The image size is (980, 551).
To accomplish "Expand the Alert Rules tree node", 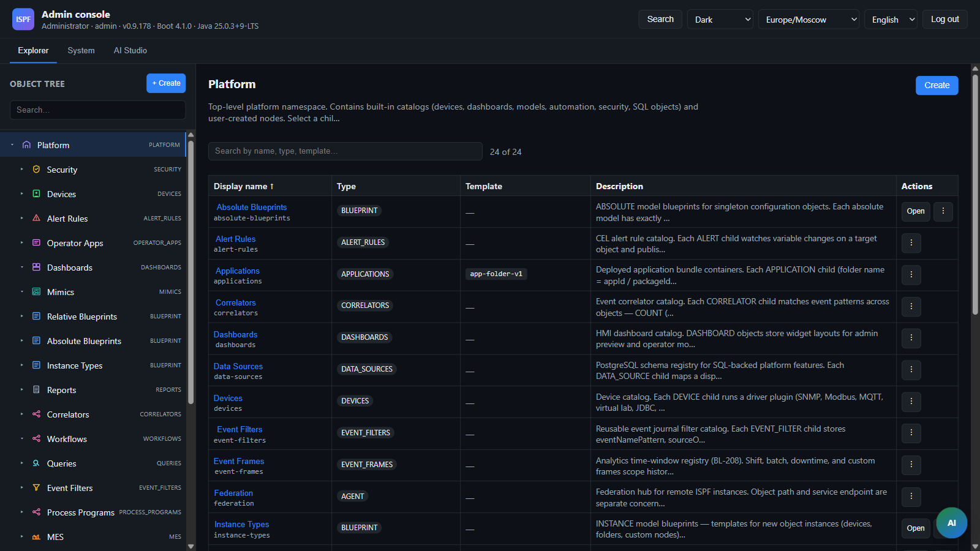I will click(x=21, y=219).
